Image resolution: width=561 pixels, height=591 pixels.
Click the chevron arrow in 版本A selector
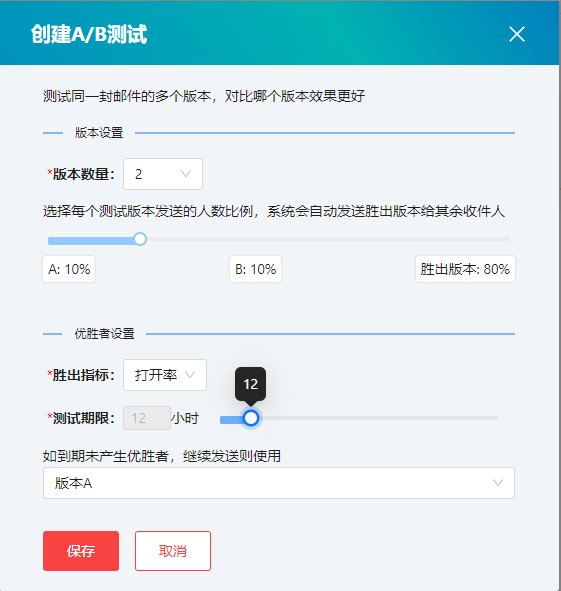coord(498,483)
